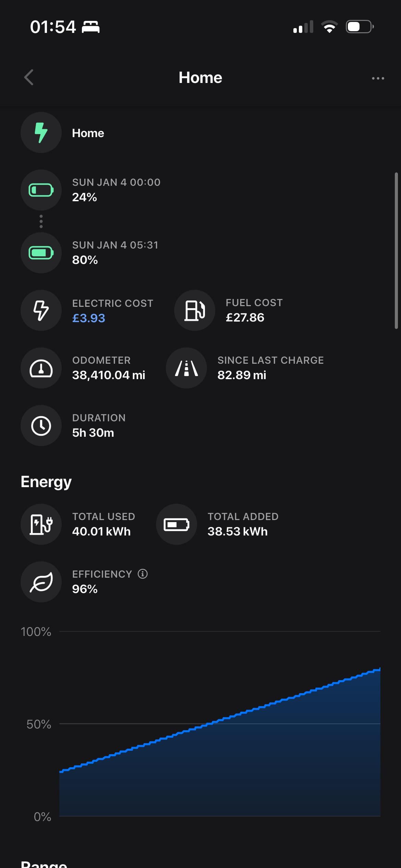Tap the Fuel Cost gas pump icon
Image resolution: width=401 pixels, height=868 pixels.
pyautogui.click(x=195, y=311)
